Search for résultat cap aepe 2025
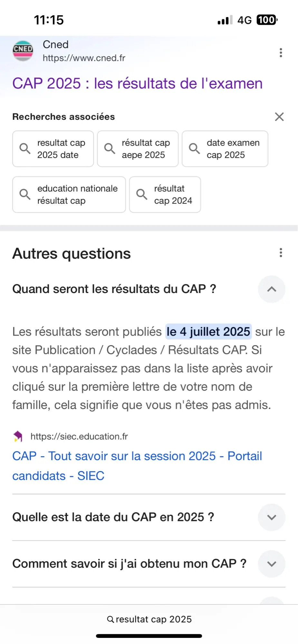Image resolution: width=298 pixels, height=644 pixels. click(x=138, y=149)
